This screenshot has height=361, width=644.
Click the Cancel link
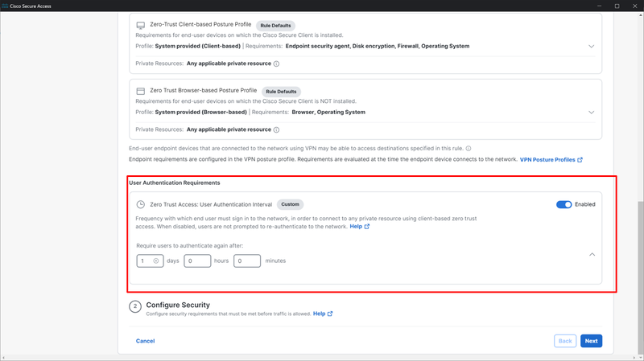pos(146,341)
